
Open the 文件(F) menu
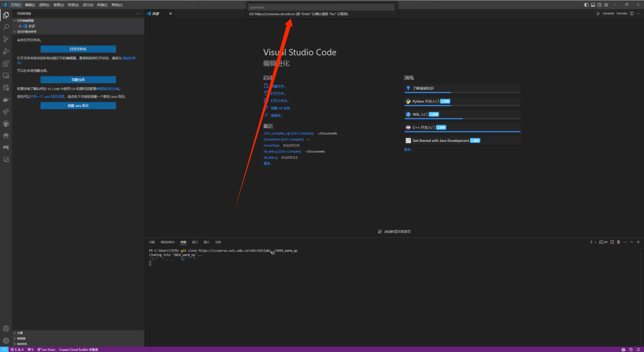tap(16, 5)
